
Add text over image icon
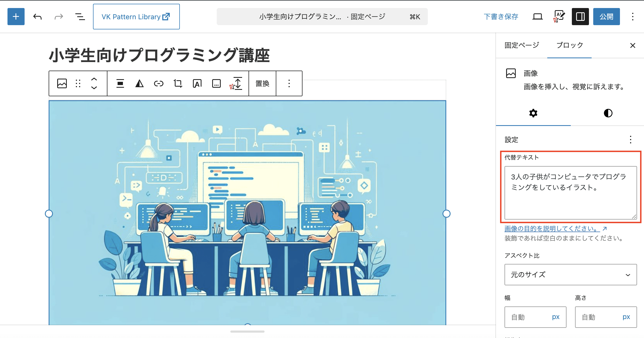(197, 83)
